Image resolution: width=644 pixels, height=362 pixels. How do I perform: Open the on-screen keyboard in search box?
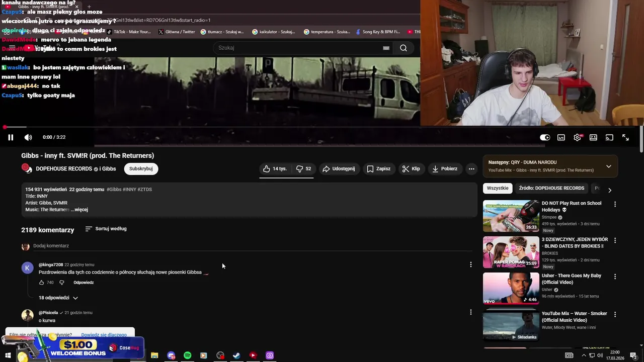point(386,48)
